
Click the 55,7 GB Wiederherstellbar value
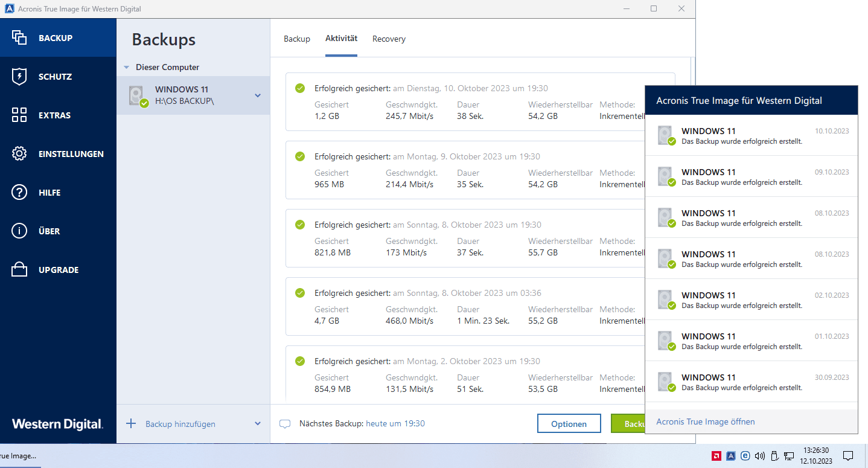click(543, 252)
